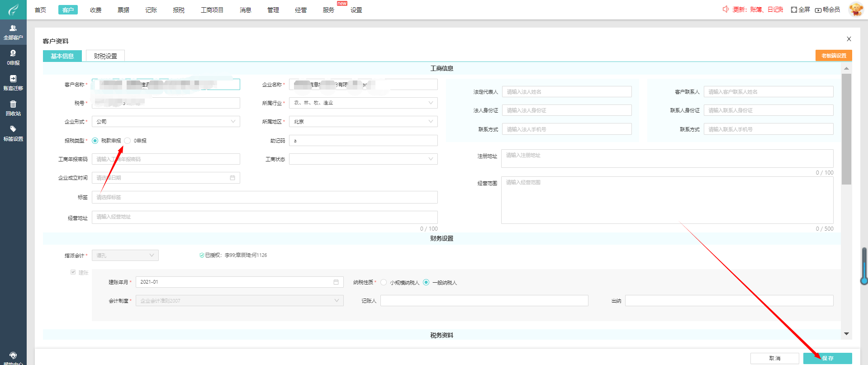
Task: Expand the 工商状态 dropdown
Action: tap(363, 159)
